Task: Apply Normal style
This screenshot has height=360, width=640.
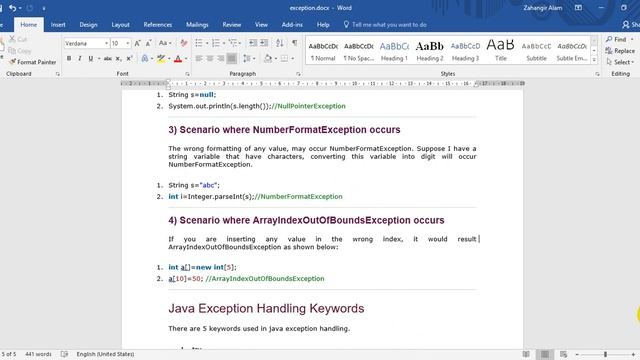Action: 323,51
